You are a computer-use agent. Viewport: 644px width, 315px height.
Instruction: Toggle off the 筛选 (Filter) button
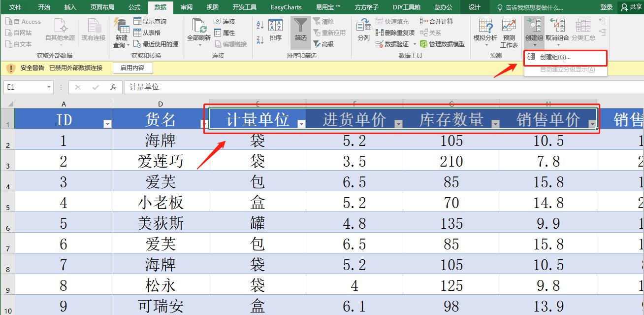point(300,30)
